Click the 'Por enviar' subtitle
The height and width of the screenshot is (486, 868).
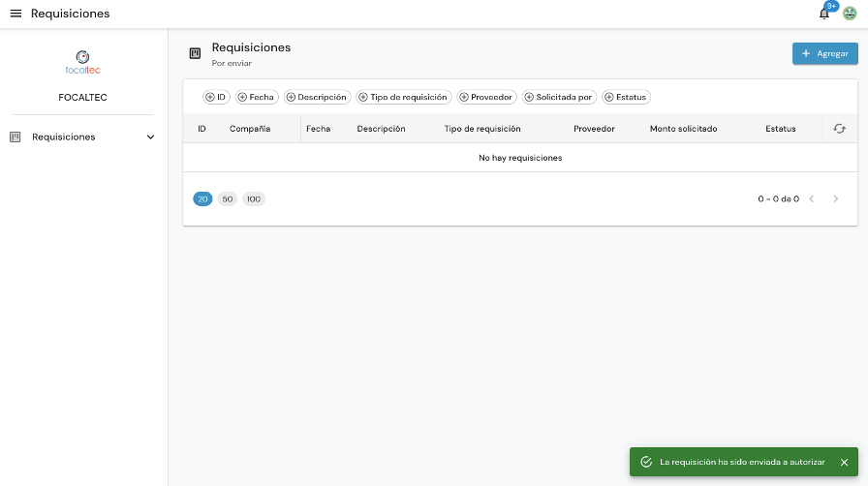tap(232, 63)
